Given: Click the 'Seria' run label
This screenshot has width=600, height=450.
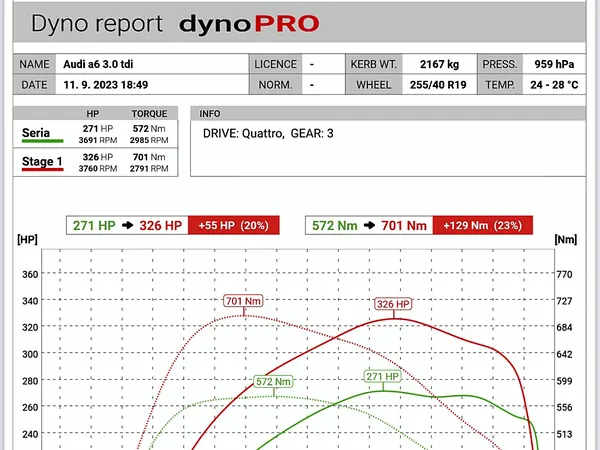Looking at the screenshot, I should pos(36,133).
